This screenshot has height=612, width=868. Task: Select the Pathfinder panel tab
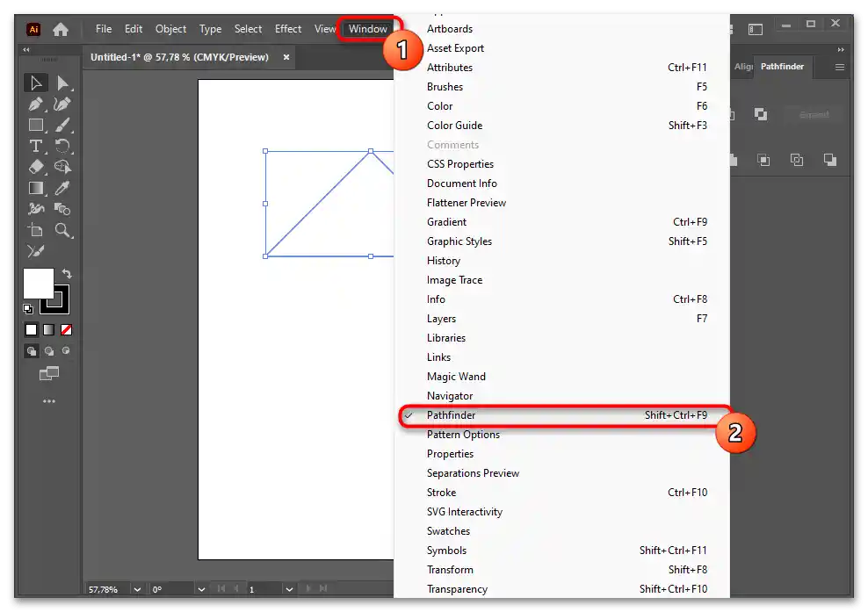tap(782, 67)
